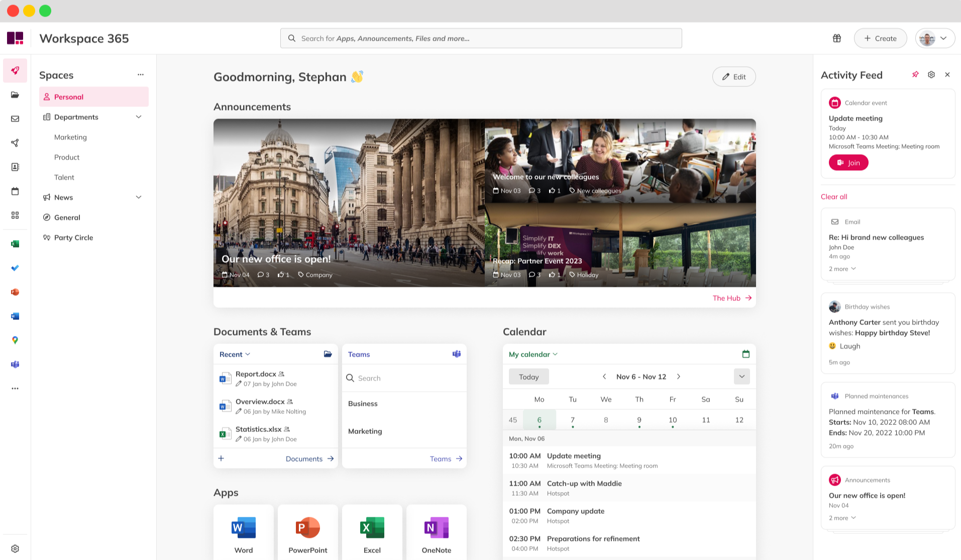The width and height of the screenshot is (961, 560).
Task: Open the address book icon in sidebar
Action: [x=15, y=167]
